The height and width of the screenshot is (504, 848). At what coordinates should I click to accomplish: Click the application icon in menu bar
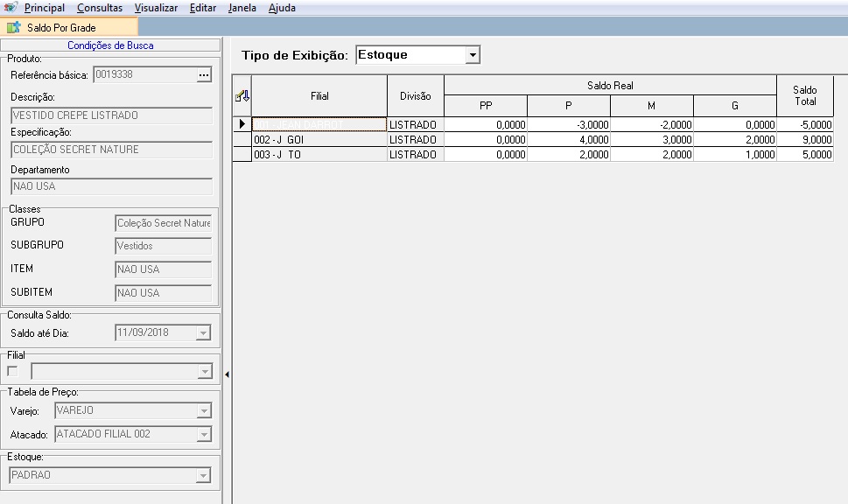point(11,8)
